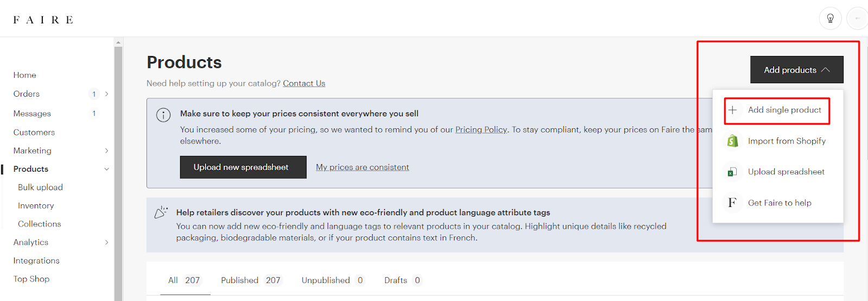The width and height of the screenshot is (868, 301).
Task: Expand the Marketing submenu chevron
Action: pyautogui.click(x=107, y=150)
